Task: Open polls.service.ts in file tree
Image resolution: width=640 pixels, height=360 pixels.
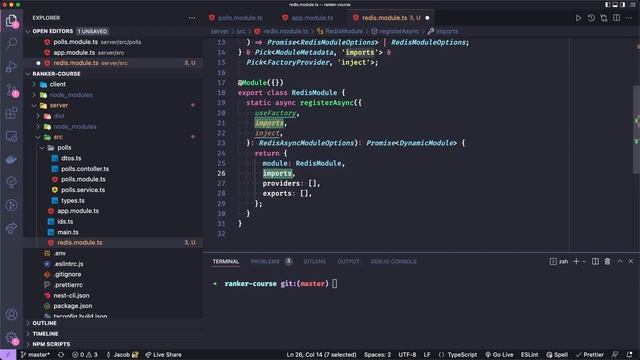Action: [x=83, y=190]
